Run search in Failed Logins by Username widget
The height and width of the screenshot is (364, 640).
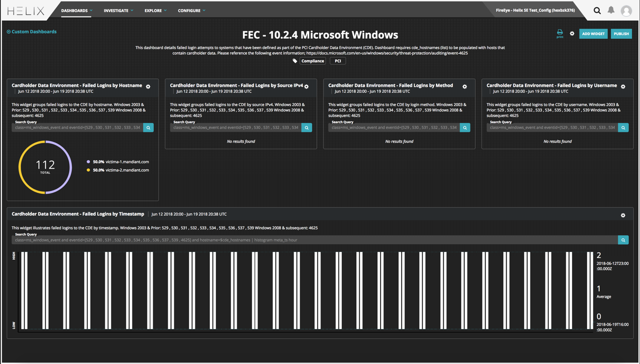click(623, 127)
